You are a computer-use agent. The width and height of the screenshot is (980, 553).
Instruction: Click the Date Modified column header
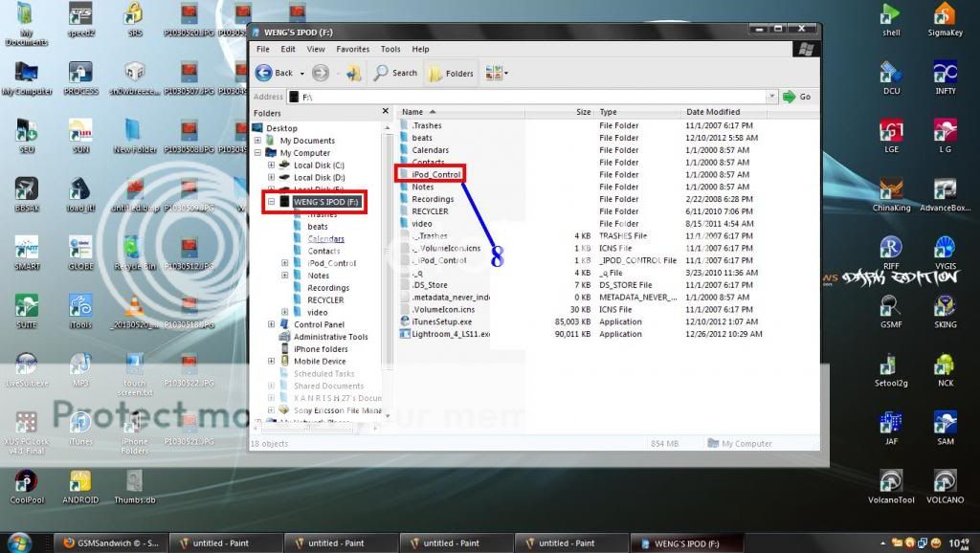[713, 112]
